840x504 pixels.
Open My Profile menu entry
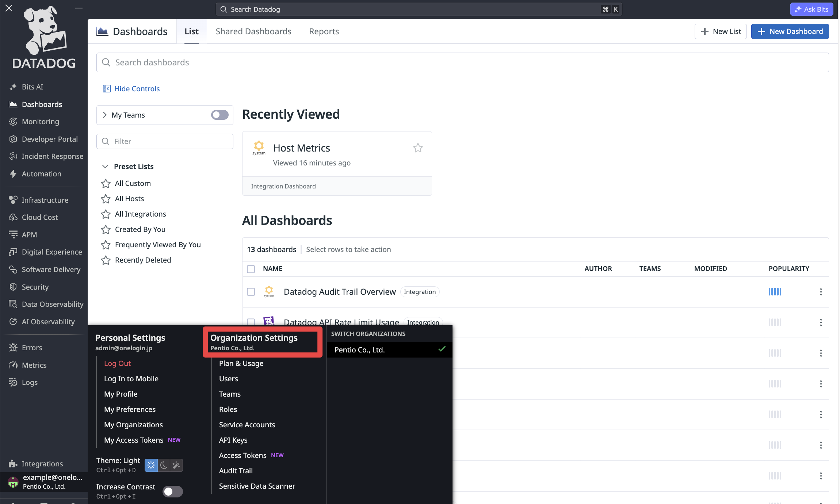pyautogui.click(x=121, y=394)
